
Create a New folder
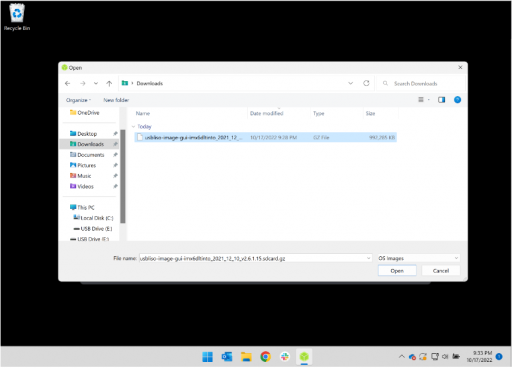(116, 100)
